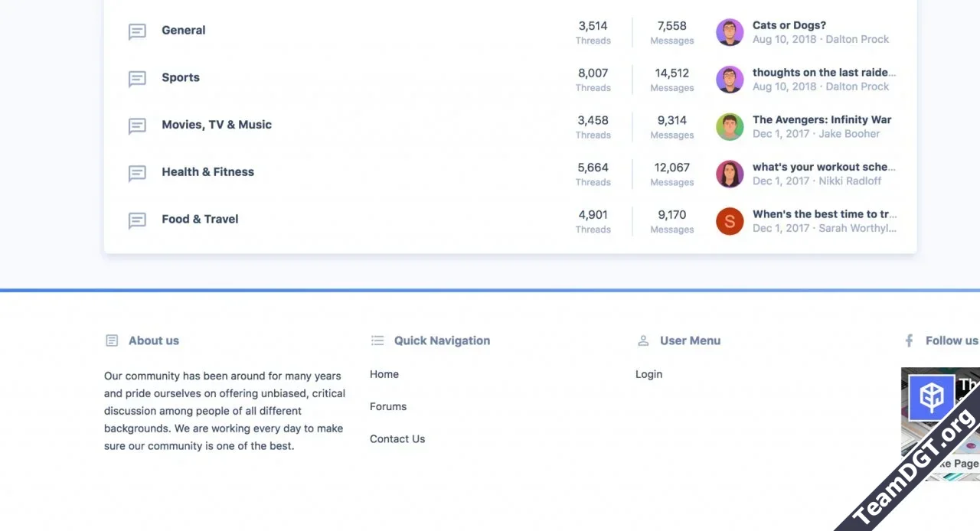Select Forums in Quick Navigation

tap(388, 407)
